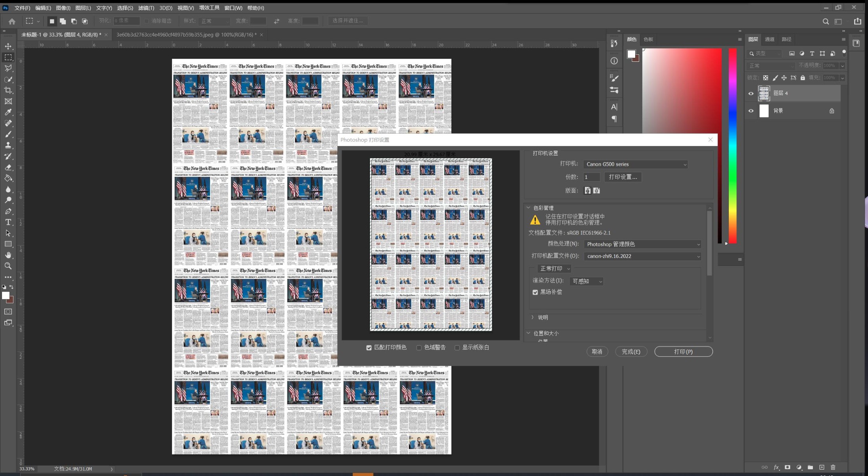Open 渲染方法 可感知 dropdown

tap(586, 281)
